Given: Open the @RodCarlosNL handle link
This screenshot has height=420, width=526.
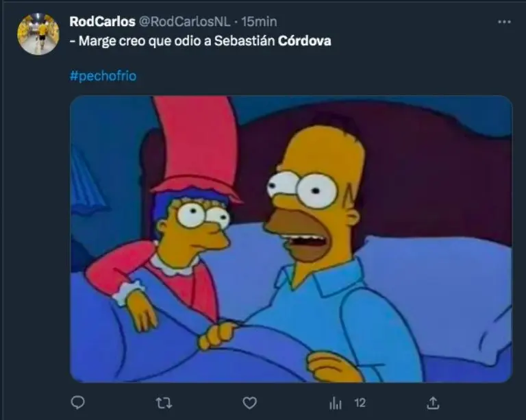Looking at the screenshot, I should (x=184, y=21).
